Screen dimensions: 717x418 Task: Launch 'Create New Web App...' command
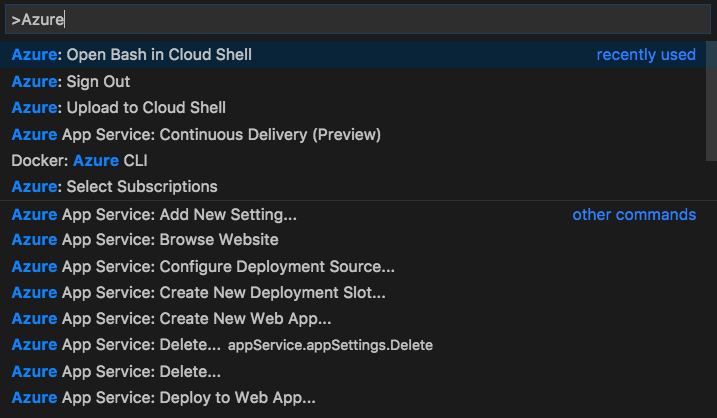pyautogui.click(x=171, y=318)
